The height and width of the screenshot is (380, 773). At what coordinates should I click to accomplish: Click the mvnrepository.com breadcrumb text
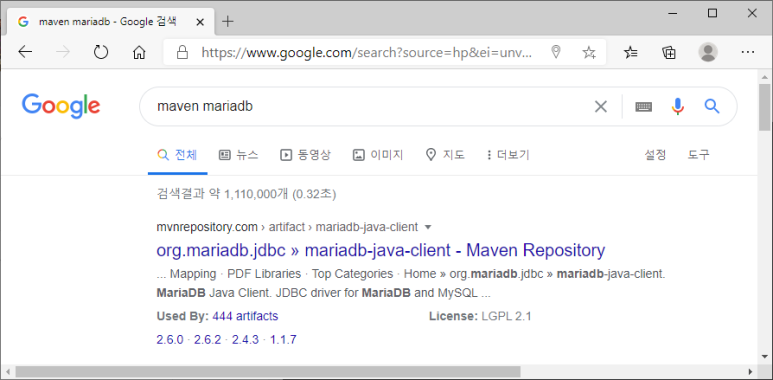tap(207, 227)
